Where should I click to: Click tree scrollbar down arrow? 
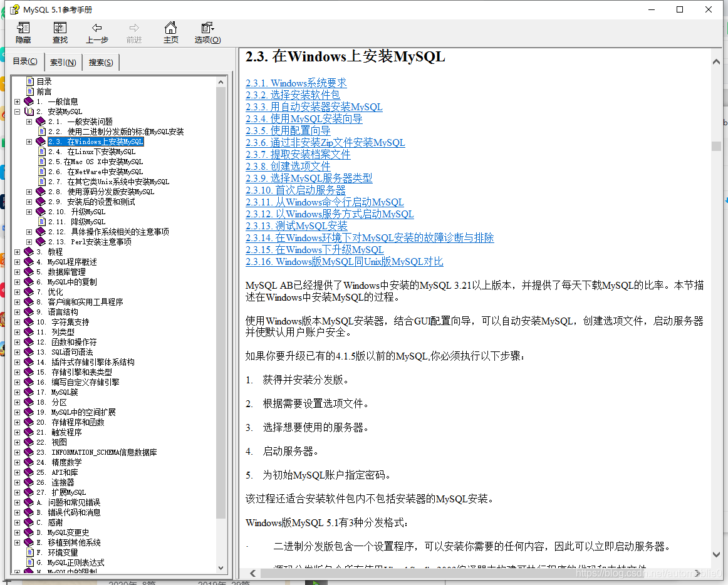[221, 568]
